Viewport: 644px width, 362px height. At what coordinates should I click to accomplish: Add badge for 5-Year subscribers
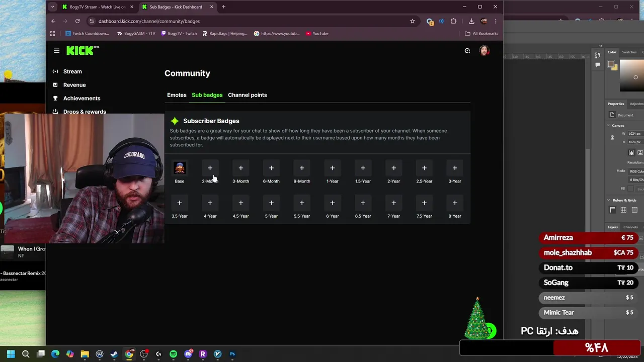pos(271,203)
